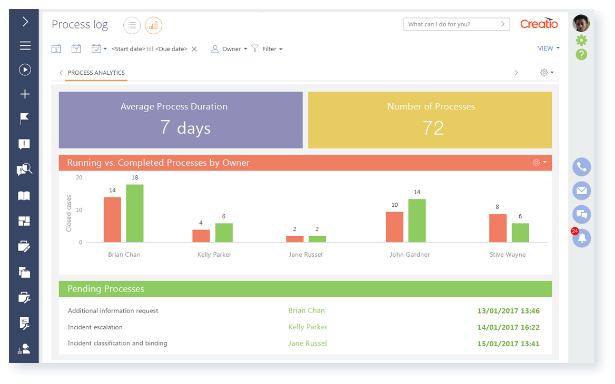
Task: Open the user profile photo
Action: click(x=581, y=23)
